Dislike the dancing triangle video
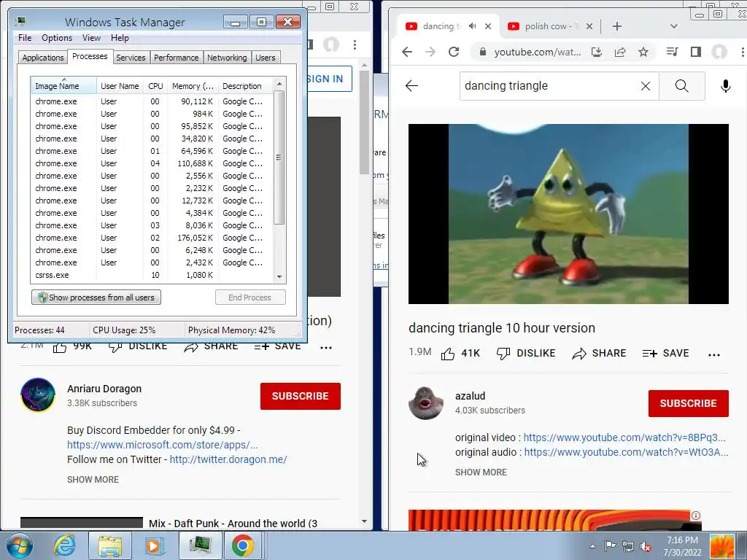Screen dimensions: 747x560 point(526,354)
